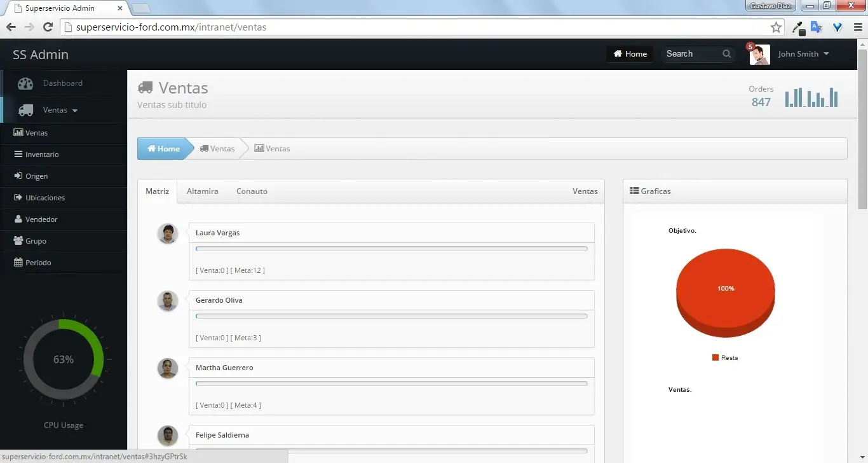Click Martha Guerrero's profile photo

coord(168,368)
